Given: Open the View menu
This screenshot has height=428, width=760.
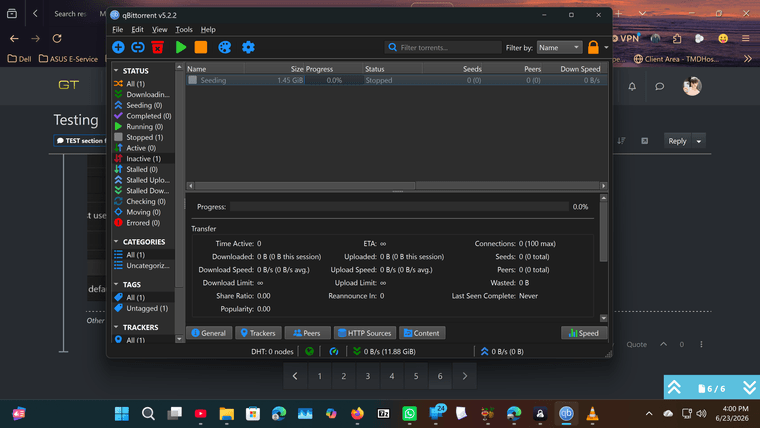Looking at the screenshot, I should click(159, 30).
